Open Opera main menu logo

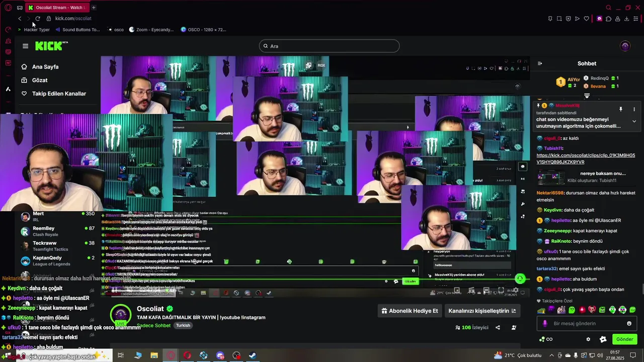click(8, 8)
